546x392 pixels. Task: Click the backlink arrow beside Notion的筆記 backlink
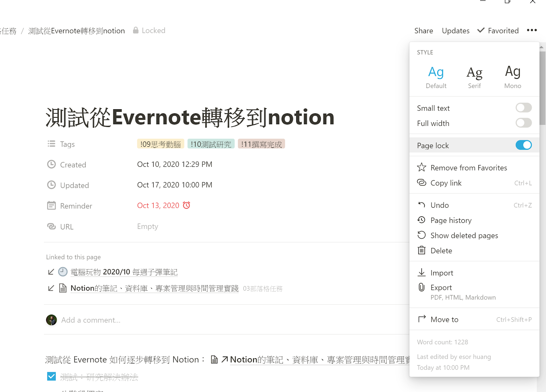pyautogui.click(x=51, y=288)
